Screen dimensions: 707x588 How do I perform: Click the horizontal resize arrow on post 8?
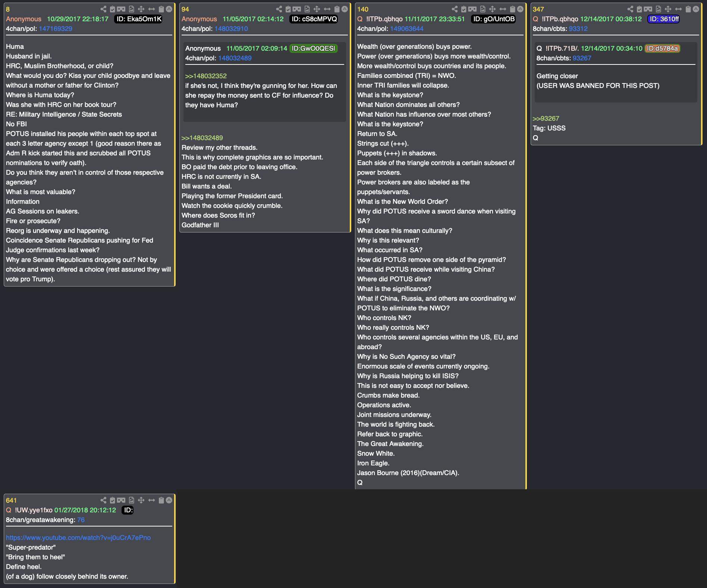[151, 9]
